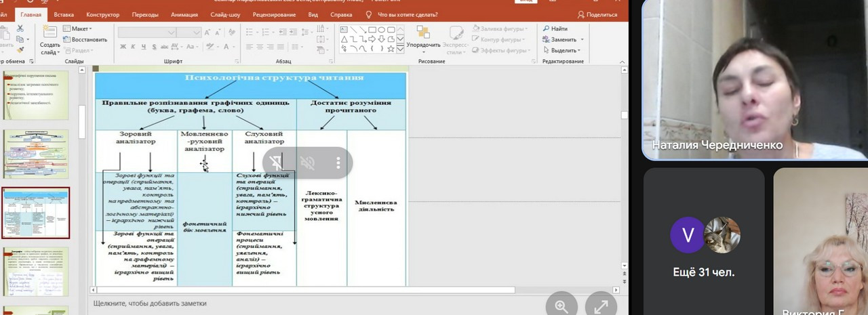Open the Анимация ribbon tab
Screen dimensions: 868x315
coord(184,14)
